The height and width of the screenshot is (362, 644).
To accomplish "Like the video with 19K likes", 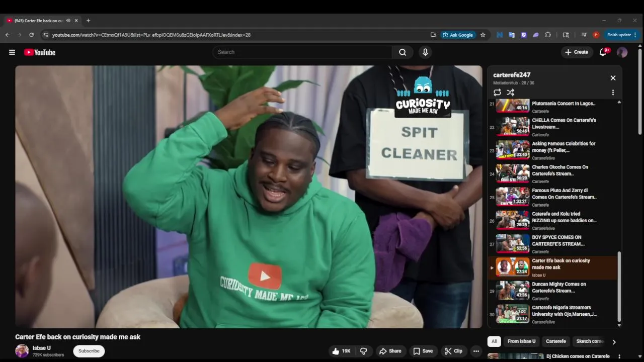I will pos(341,351).
